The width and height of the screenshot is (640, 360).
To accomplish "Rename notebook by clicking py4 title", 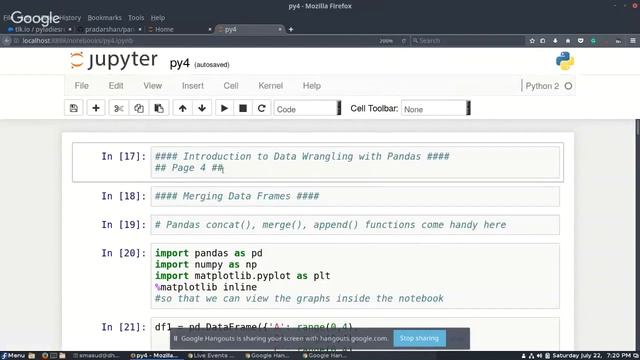I will click(180, 63).
